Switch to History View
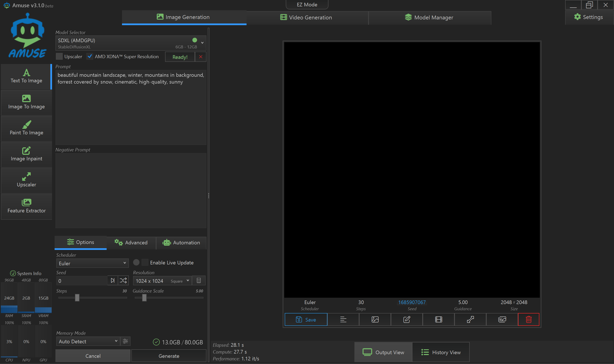This screenshot has height=364, width=614. coord(441,352)
